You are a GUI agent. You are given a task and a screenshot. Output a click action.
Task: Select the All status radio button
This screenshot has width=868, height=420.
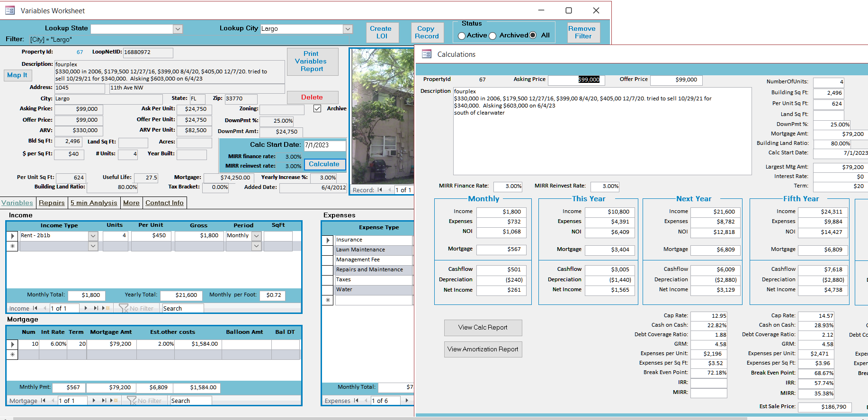(533, 35)
